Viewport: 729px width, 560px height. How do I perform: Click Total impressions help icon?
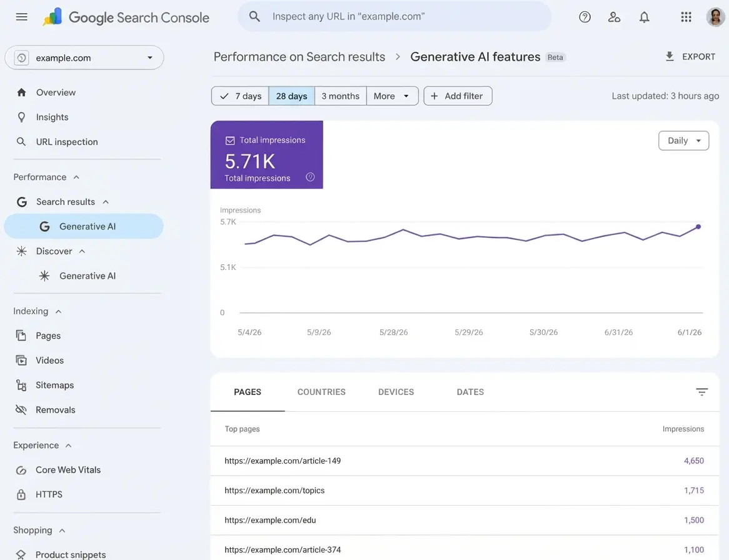point(310,177)
